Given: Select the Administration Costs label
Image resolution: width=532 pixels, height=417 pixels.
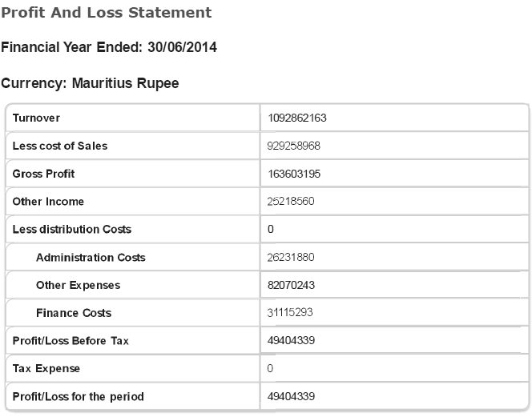Looking at the screenshot, I should click(x=91, y=258).
